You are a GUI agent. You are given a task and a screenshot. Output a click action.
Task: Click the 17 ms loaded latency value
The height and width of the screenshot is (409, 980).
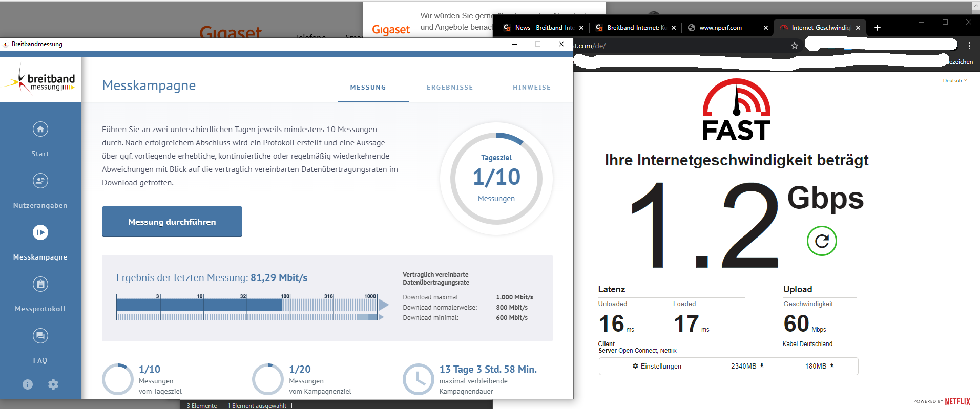692,324
